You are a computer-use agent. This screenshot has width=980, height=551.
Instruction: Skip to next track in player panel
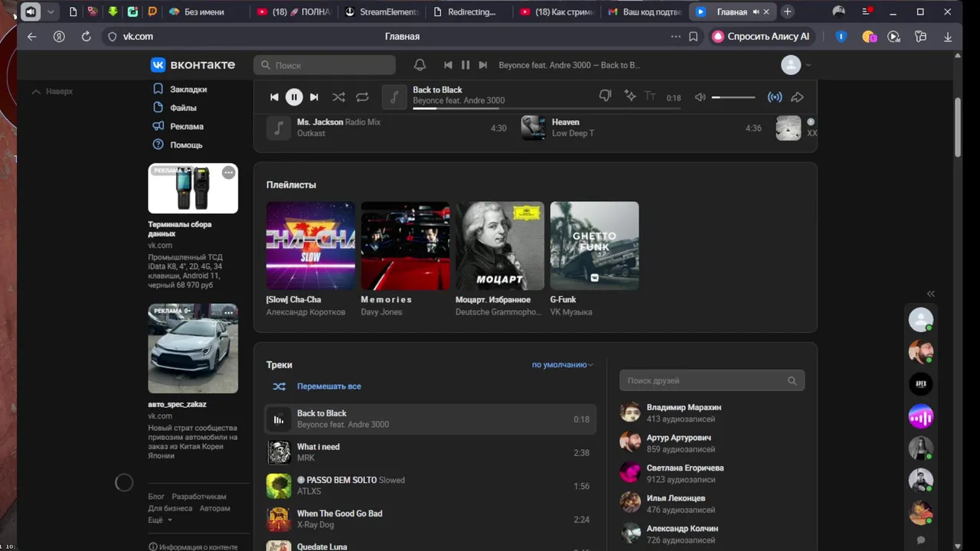tap(314, 97)
